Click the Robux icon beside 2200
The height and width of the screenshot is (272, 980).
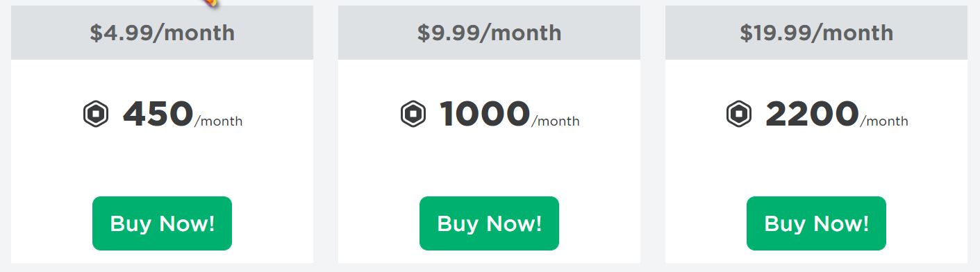[739, 114]
